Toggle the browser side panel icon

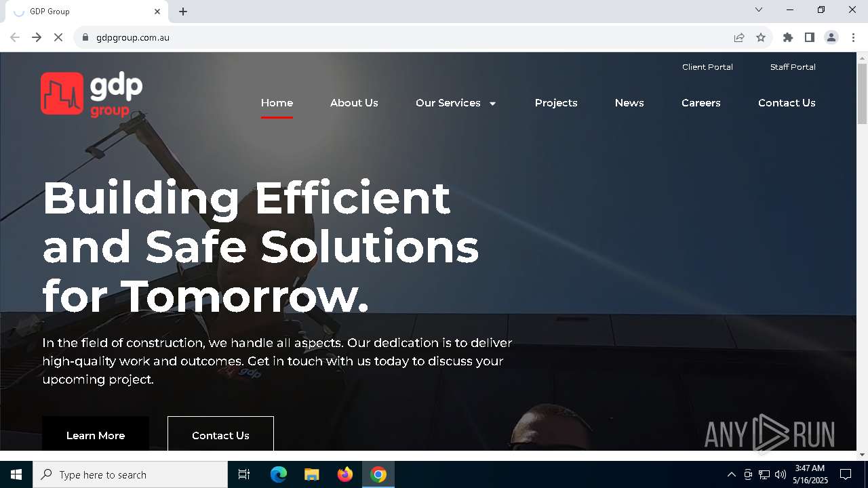(810, 37)
